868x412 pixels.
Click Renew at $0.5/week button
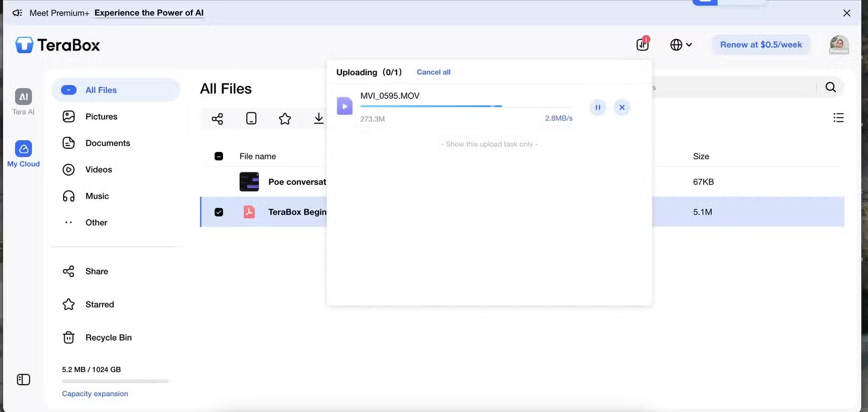click(761, 45)
